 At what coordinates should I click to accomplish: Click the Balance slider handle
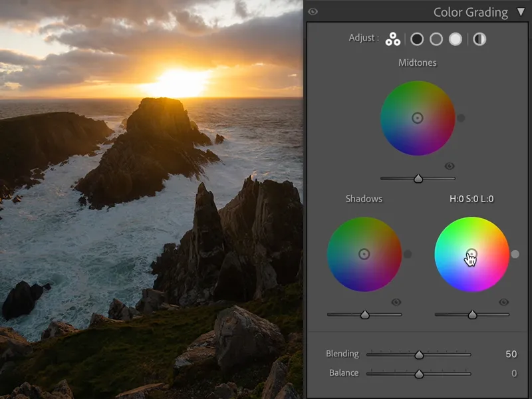(419, 374)
